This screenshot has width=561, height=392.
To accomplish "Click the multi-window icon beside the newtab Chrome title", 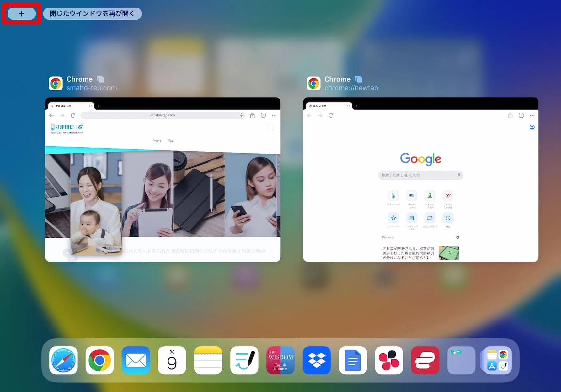I will pos(359,79).
